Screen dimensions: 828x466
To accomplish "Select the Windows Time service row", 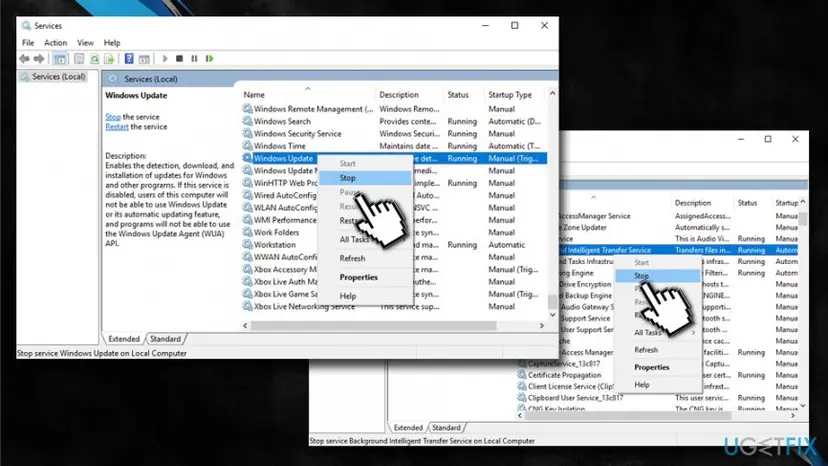I will [394, 146].
